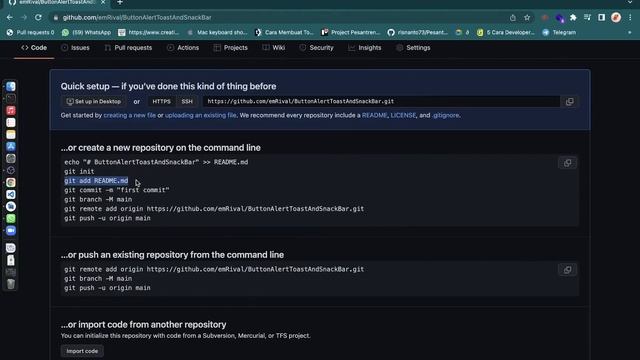The image size is (640, 360).
Task: Click the highlighted 'git add README.md' line
Action: click(x=96, y=181)
